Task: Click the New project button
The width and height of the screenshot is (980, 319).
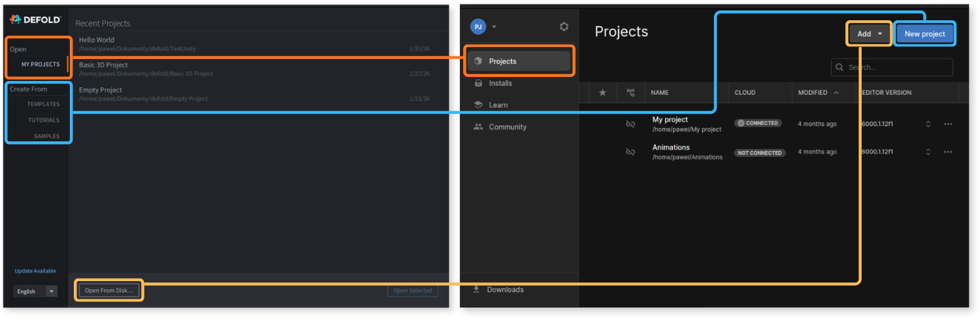Action: 924,34
